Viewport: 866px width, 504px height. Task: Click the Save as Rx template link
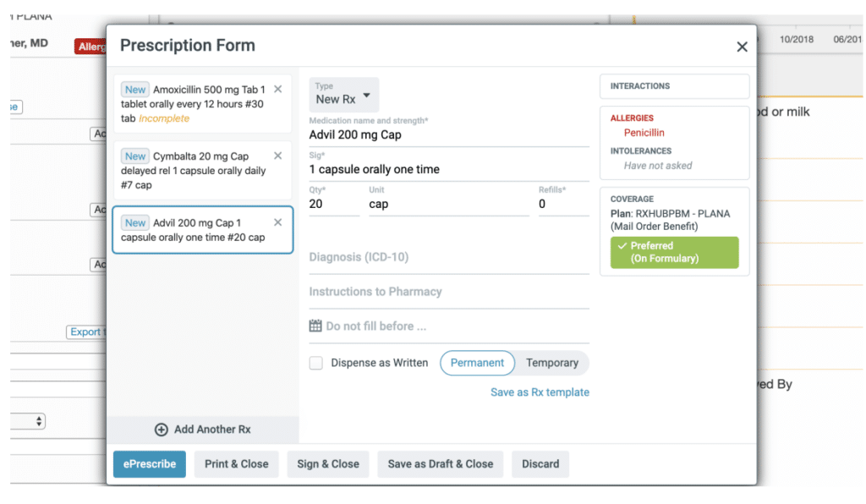click(540, 392)
